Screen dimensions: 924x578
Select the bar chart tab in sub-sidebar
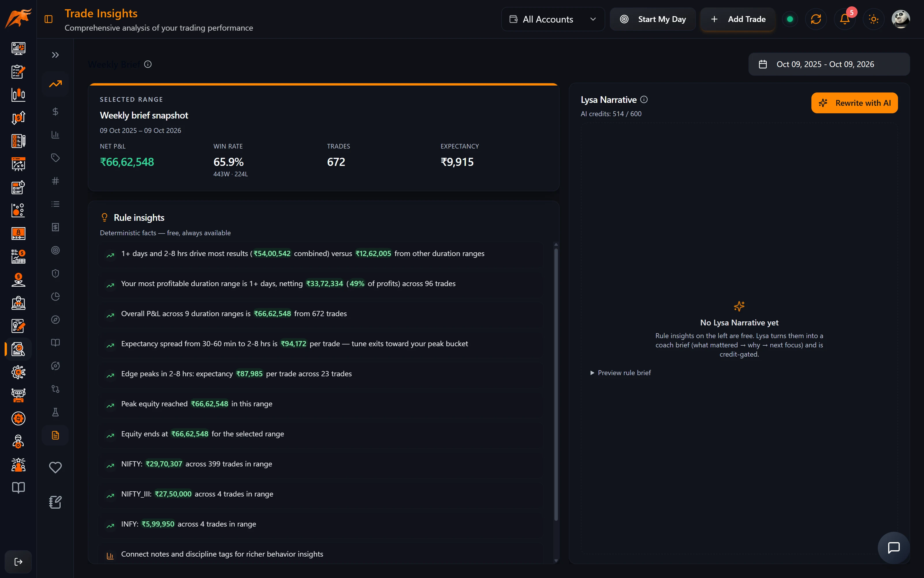55,135
